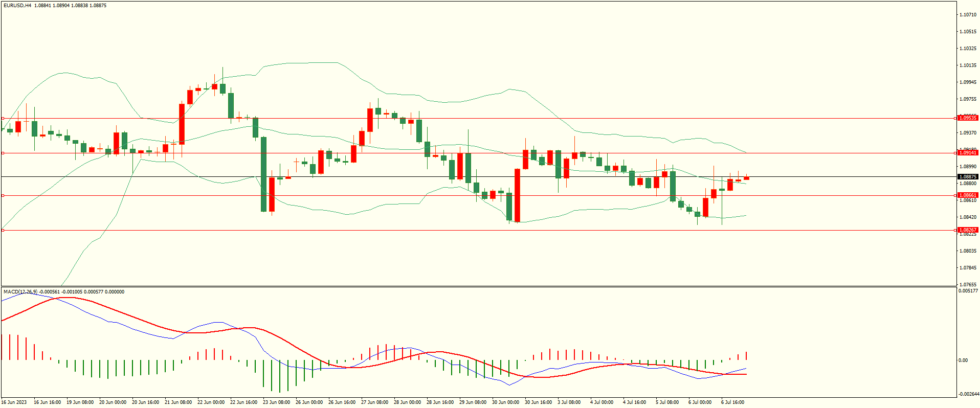This screenshot has width=980, height=408.
Task: Click the -0.002644 MACD scale value
Action: (x=968, y=394)
